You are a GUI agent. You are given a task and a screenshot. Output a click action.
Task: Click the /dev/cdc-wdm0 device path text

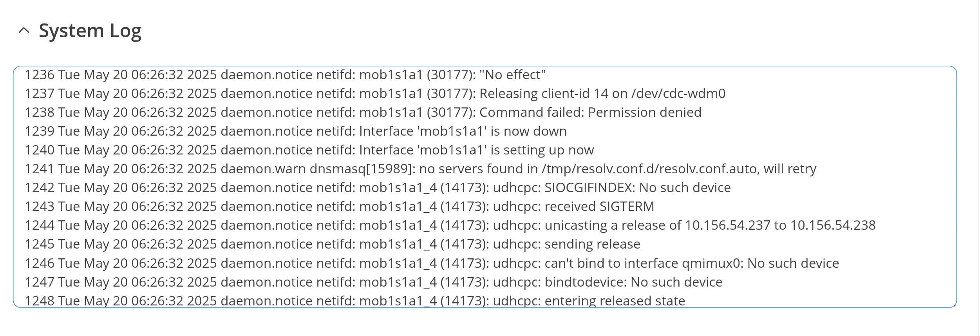[x=678, y=93]
